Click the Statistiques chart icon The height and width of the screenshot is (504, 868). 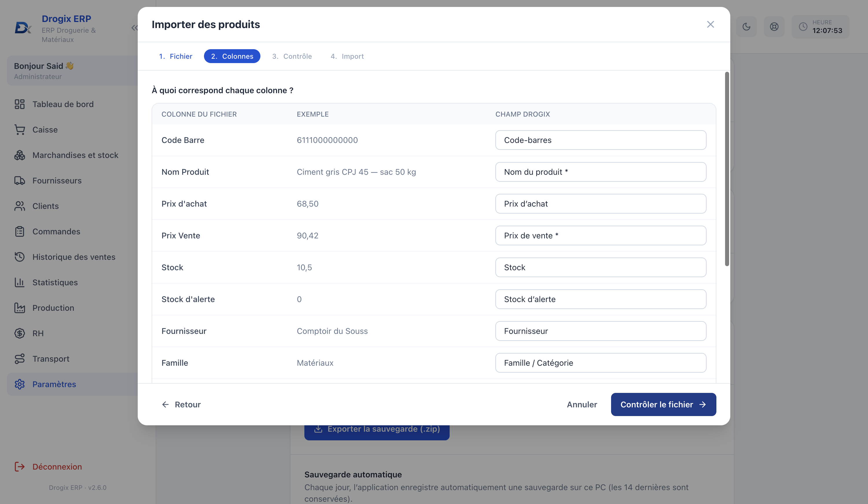(x=20, y=282)
